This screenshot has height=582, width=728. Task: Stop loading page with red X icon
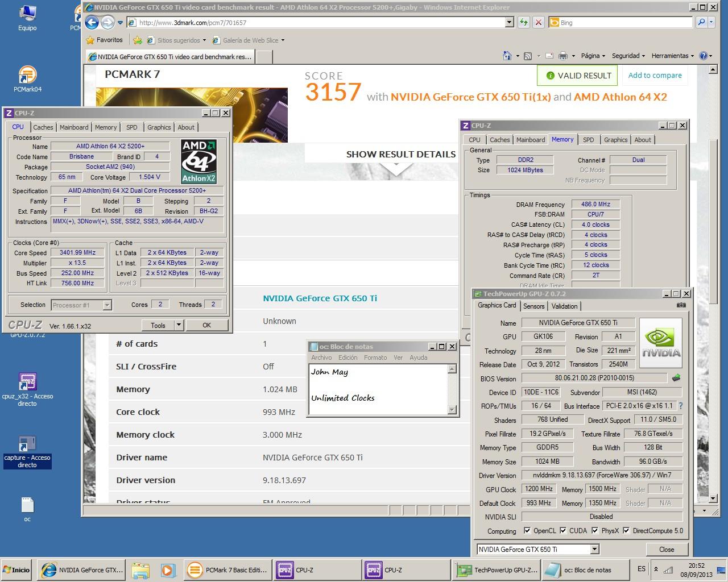pyautogui.click(x=539, y=22)
